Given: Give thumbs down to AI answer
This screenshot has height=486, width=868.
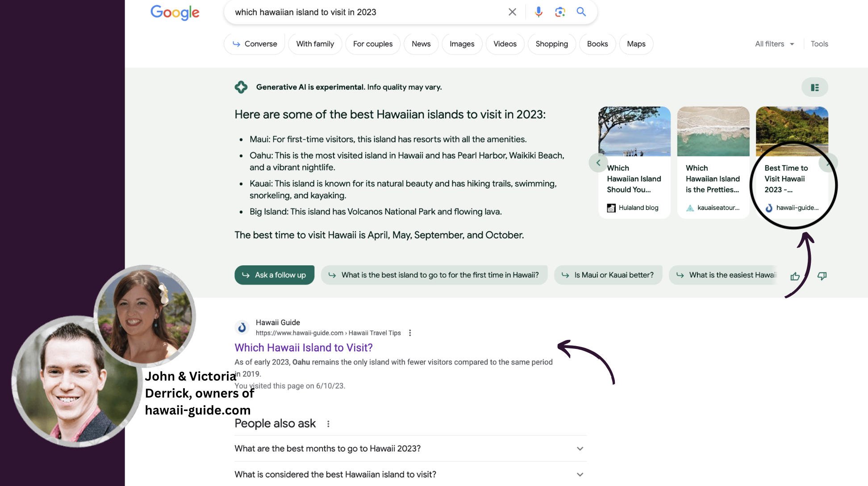Looking at the screenshot, I should [822, 276].
